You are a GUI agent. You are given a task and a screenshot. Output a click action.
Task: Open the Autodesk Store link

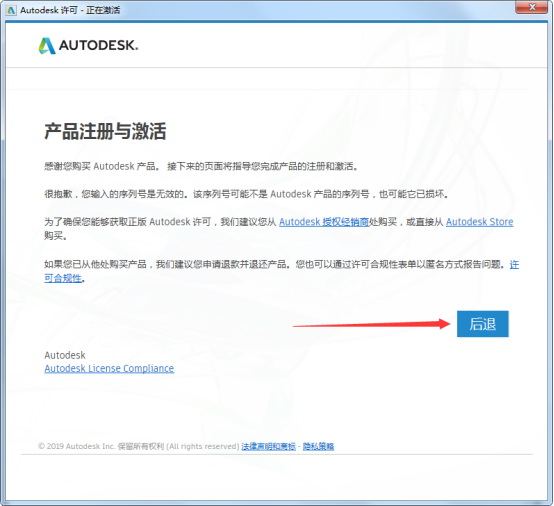479,222
